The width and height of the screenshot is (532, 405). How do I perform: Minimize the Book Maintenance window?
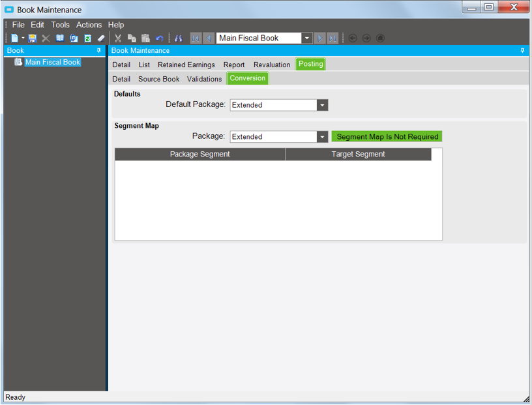(471, 7)
